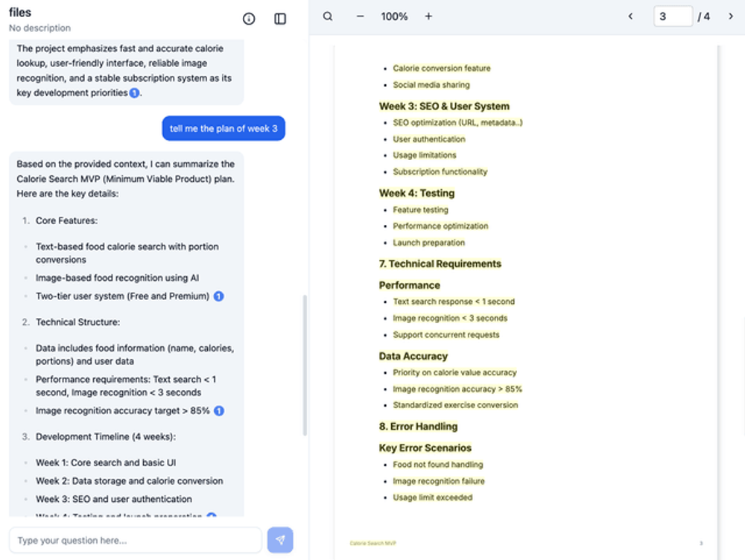The width and height of the screenshot is (745, 560).
Task: Click the Social media sharing bullet
Action: [431, 85]
